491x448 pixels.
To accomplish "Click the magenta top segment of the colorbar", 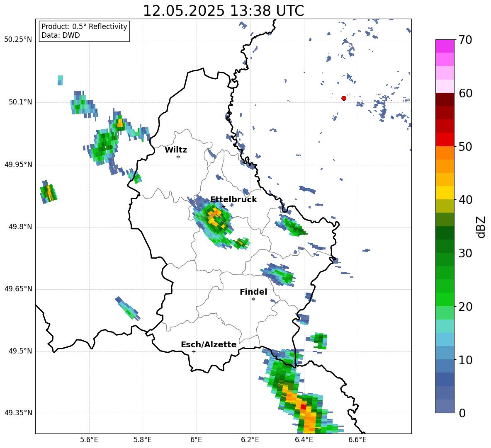I will (445, 46).
